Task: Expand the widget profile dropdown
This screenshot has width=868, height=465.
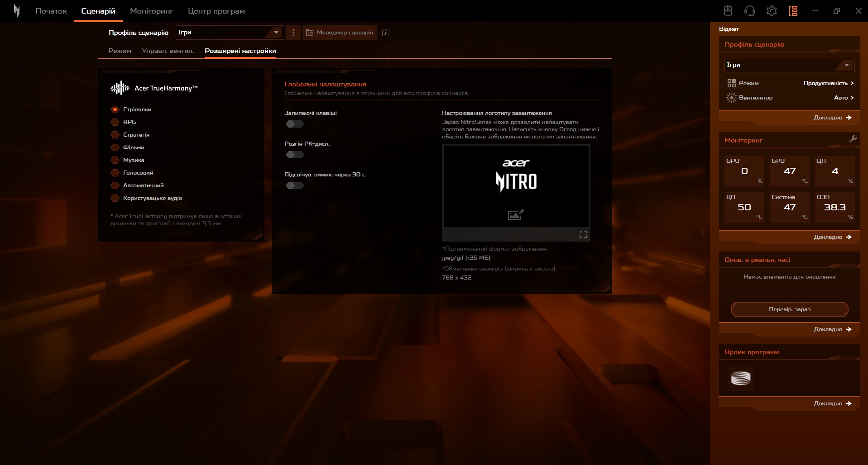Action: point(789,65)
